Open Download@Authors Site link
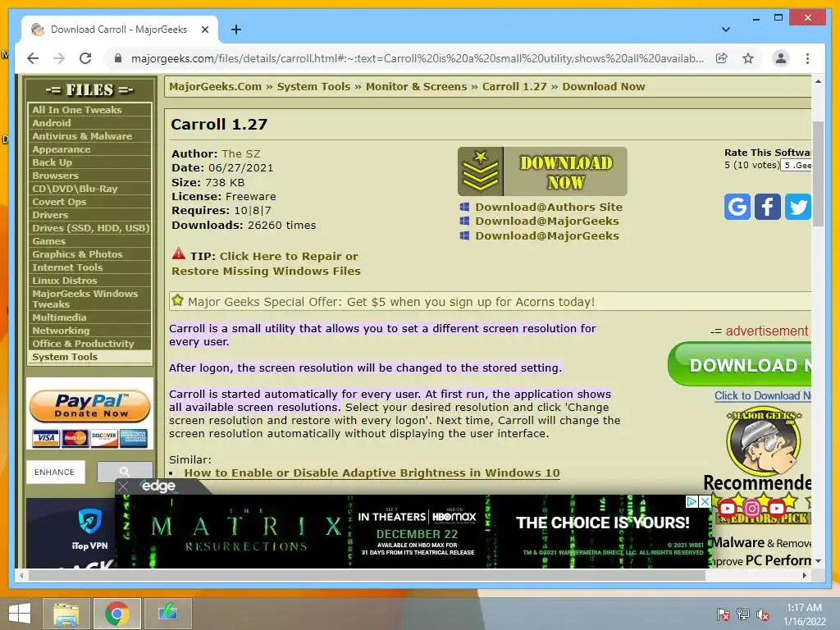Screen dimensions: 840x630 tap(549, 207)
